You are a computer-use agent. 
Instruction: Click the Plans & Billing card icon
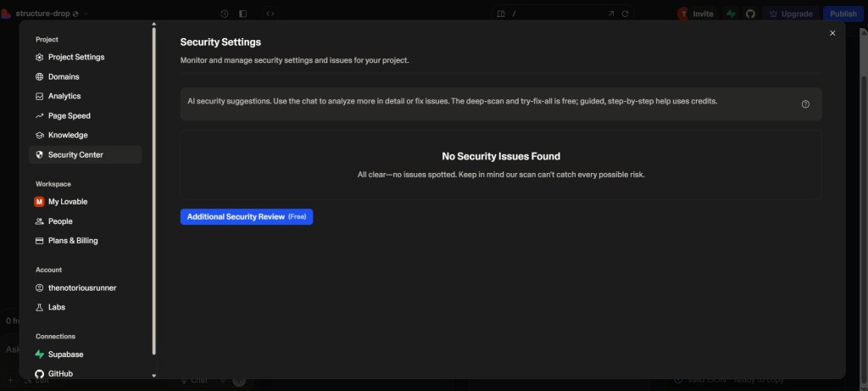point(39,241)
